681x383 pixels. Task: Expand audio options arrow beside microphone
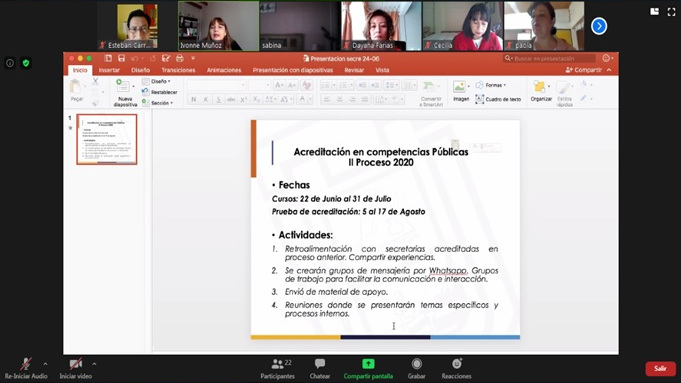pos(45,364)
